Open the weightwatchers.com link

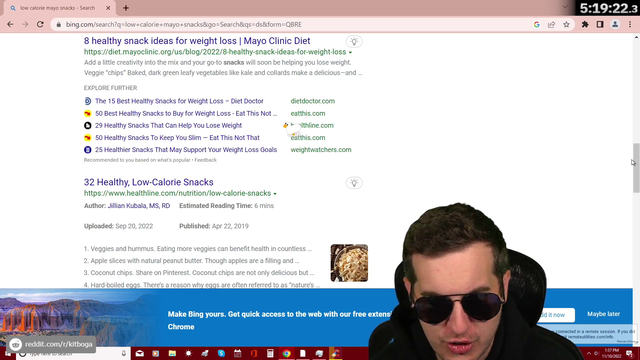(x=321, y=150)
